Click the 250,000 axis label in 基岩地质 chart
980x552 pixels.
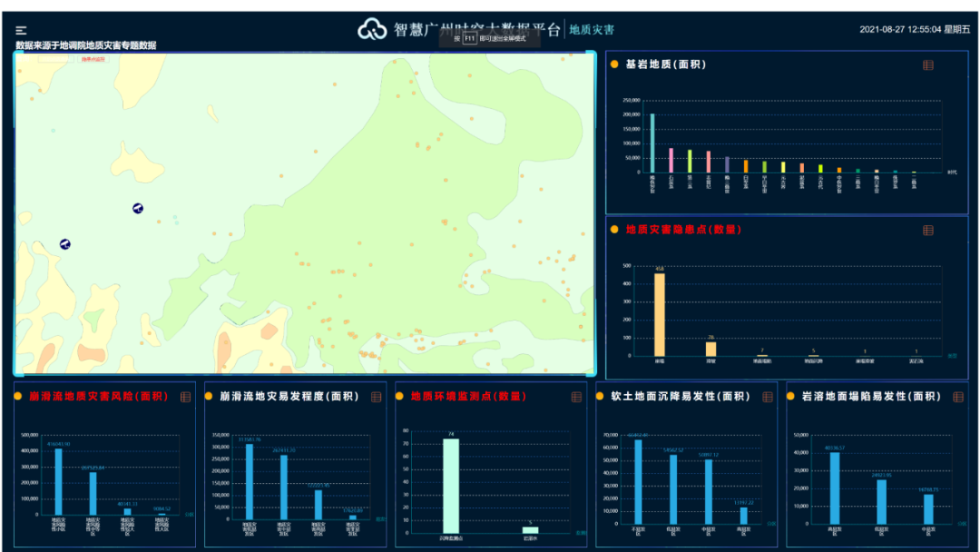pyautogui.click(x=632, y=100)
